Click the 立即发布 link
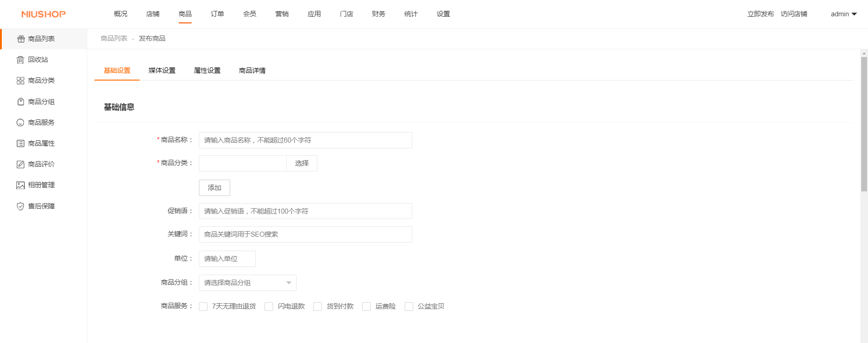The width and height of the screenshot is (868, 343). coord(761,14)
